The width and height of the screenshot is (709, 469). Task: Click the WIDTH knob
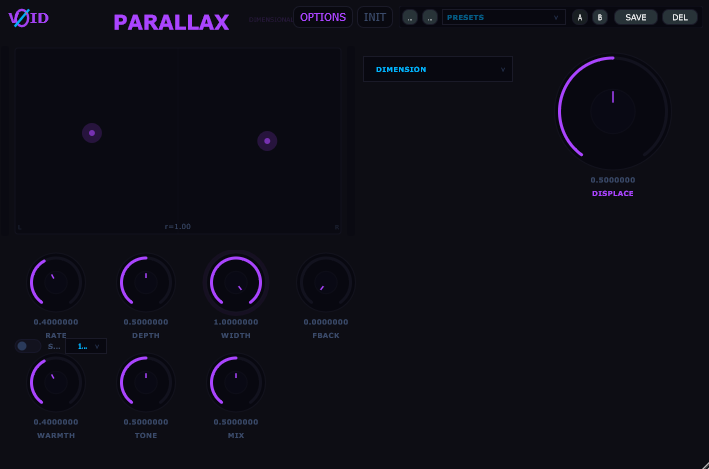[x=236, y=283]
